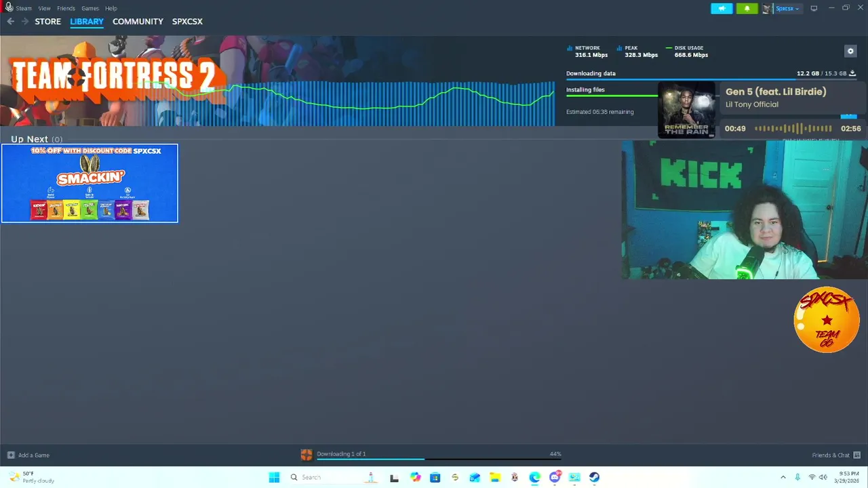Open File Explorer from taskbar
This screenshot has height=488, width=868.
[x=494, y=477]
